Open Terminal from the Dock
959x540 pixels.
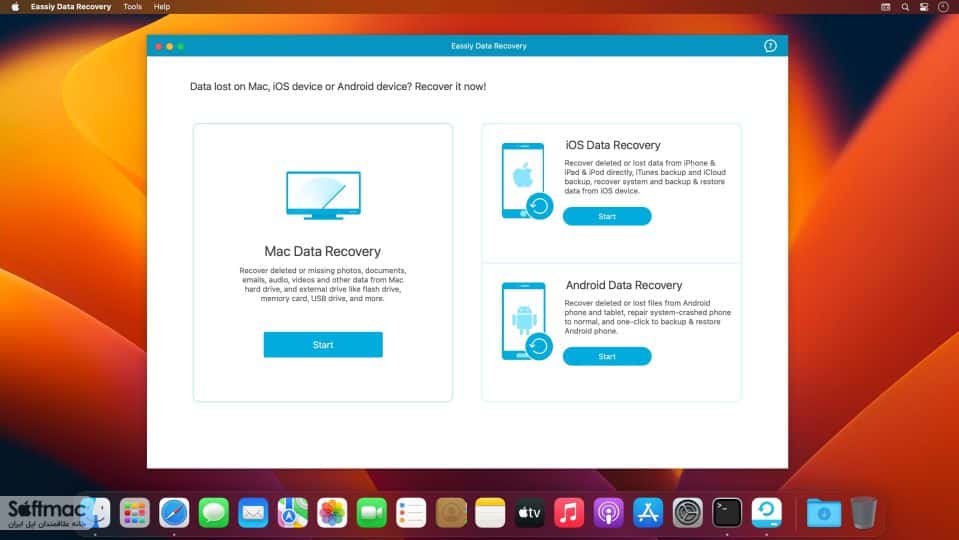coord(727,512)
